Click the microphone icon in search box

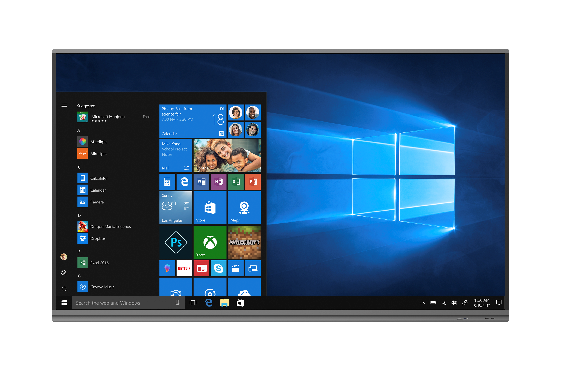[178, 303]
